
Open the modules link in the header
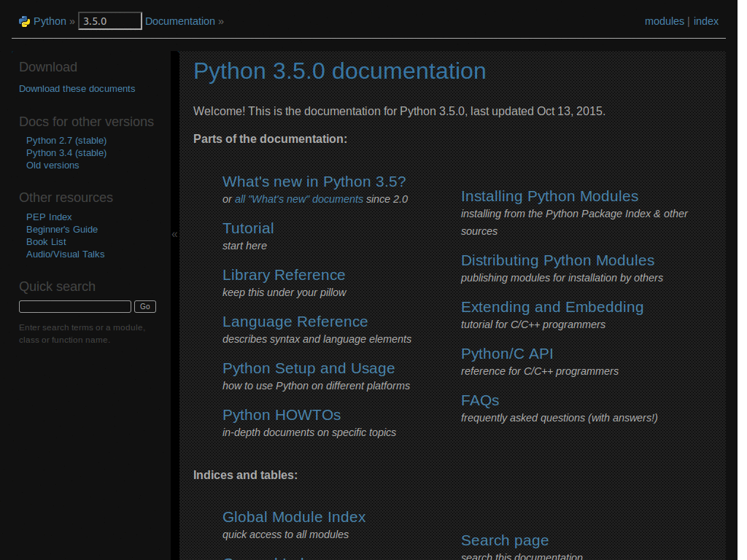point(664,20)
